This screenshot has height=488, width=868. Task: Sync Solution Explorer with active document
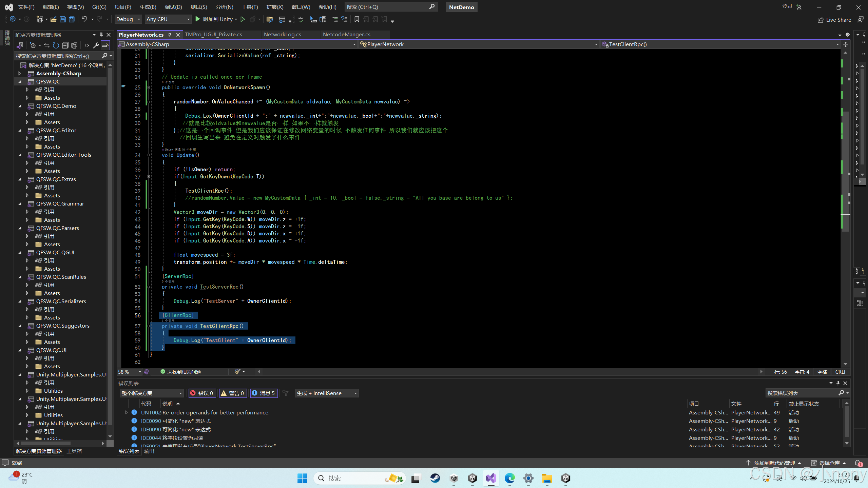coord(47,45)
